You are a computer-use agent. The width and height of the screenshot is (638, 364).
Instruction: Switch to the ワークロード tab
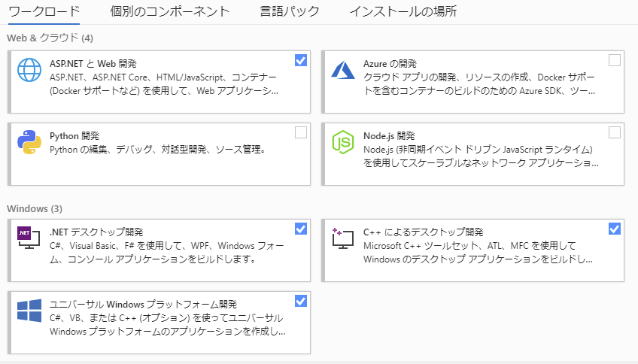pos(44,11)
